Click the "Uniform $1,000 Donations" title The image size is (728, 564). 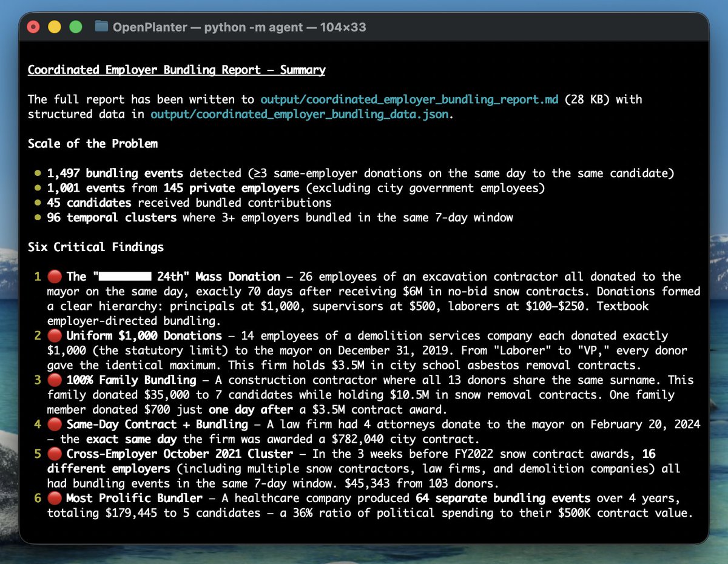coord(144,335)
